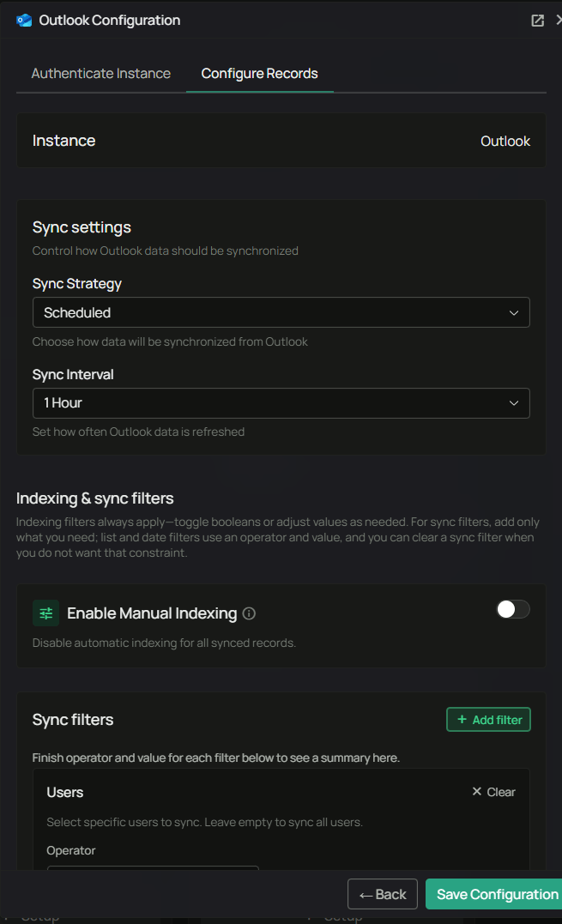Click the Operator label under Users
This screenshot has height=924, width=562.
70,850
